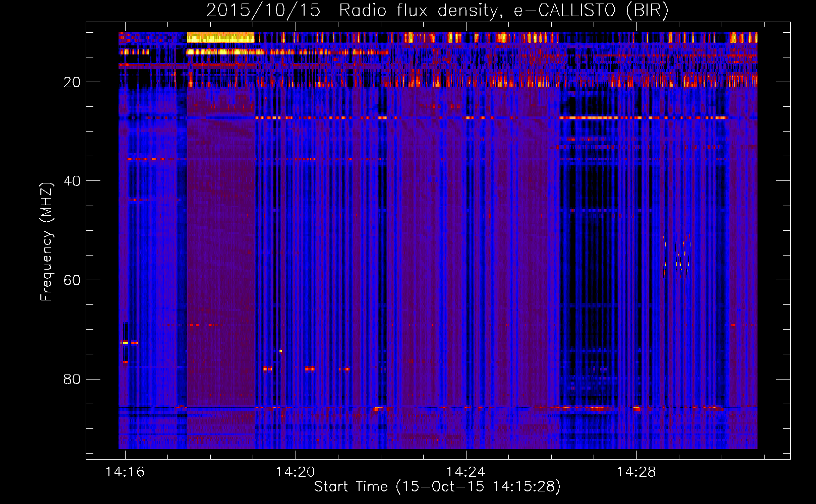The height and width of the screenshot is (504, 816).
Task: Click the "14:24" time tick label
Action: [x=466, y=472]
